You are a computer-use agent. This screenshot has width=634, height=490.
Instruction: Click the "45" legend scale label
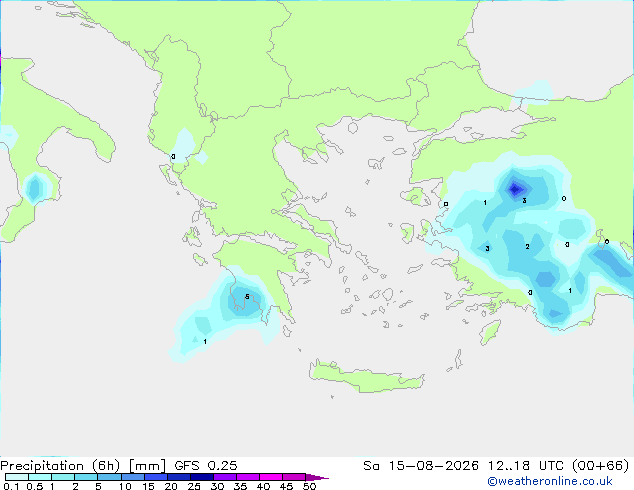point(286,486)
